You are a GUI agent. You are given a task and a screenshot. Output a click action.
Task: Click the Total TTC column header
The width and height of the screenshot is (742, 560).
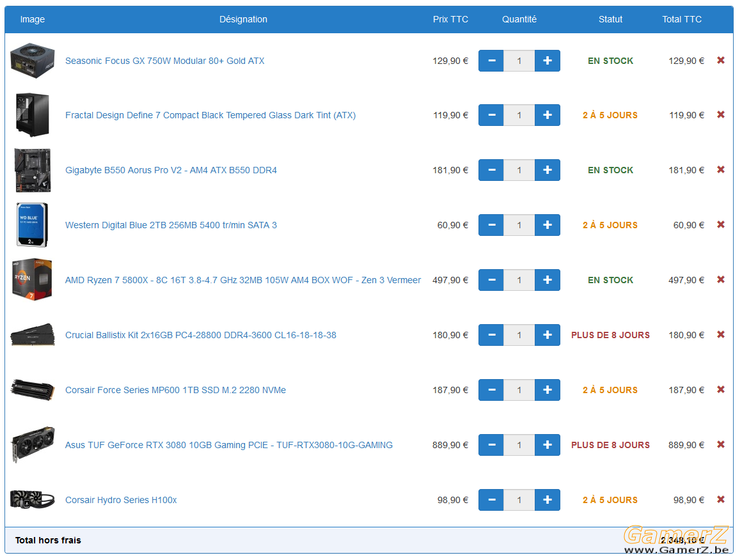[x=681, y=19]
